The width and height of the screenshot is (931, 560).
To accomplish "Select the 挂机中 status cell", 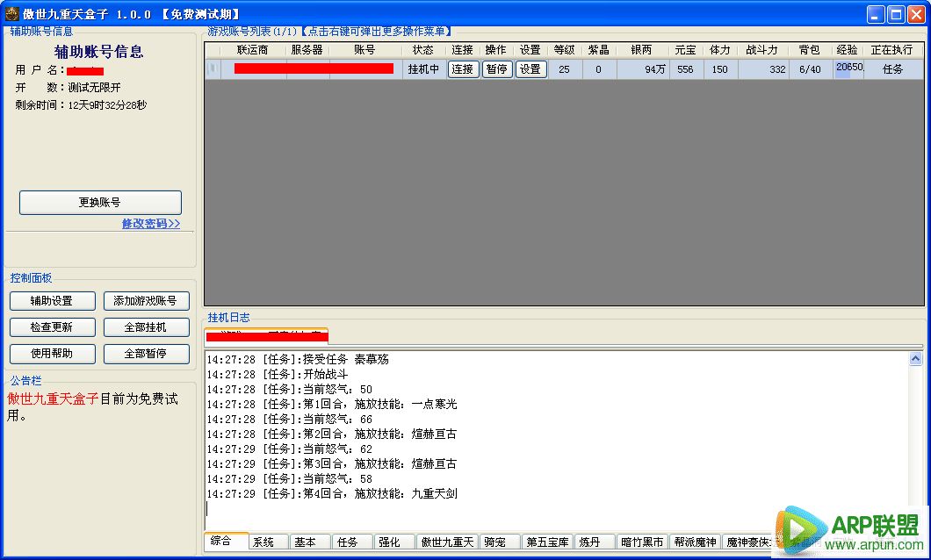I will click(x=423, y=69).
